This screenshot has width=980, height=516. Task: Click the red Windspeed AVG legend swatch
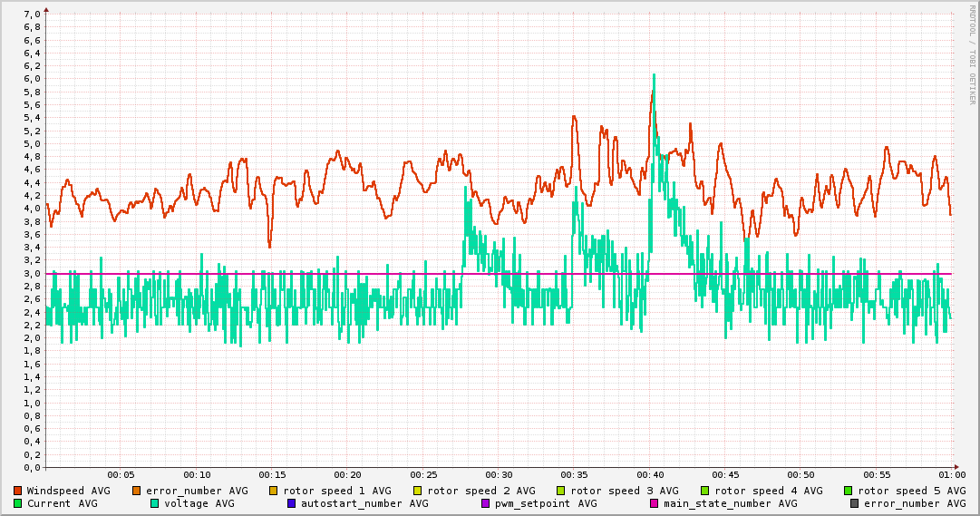tap(17, 491)
